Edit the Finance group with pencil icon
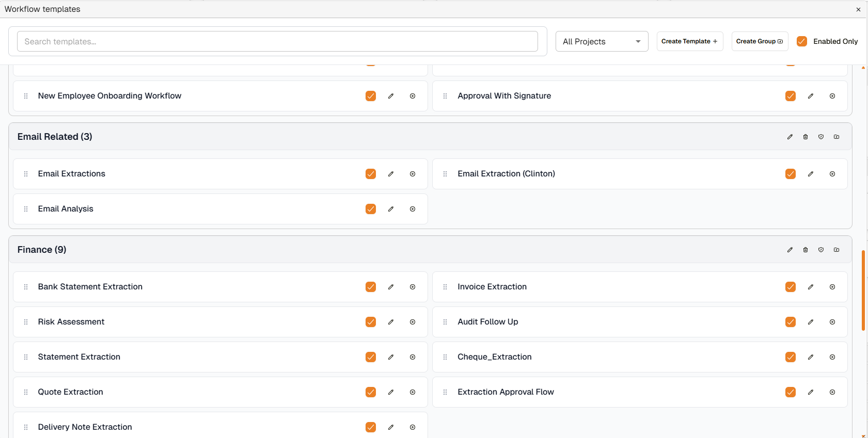The image size is (868, 438). tap(790, 250)
